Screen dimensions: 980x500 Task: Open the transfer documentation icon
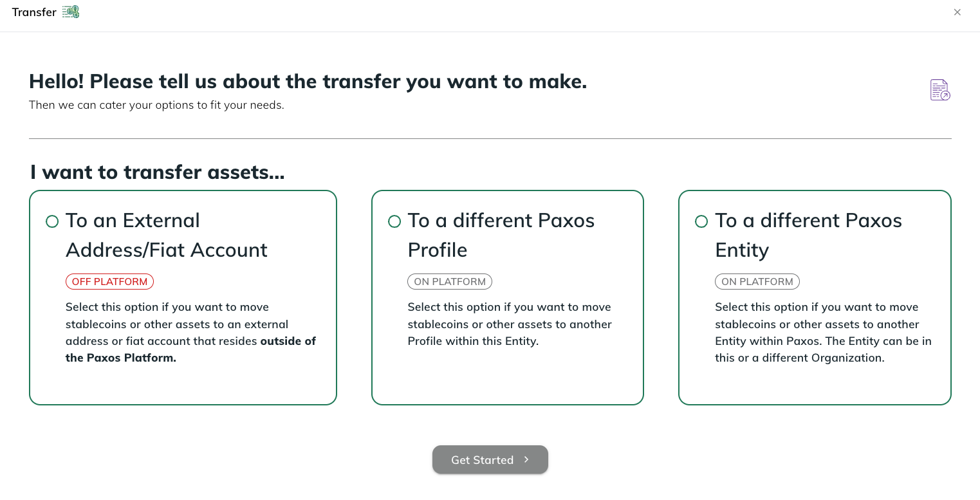(939, 90)
